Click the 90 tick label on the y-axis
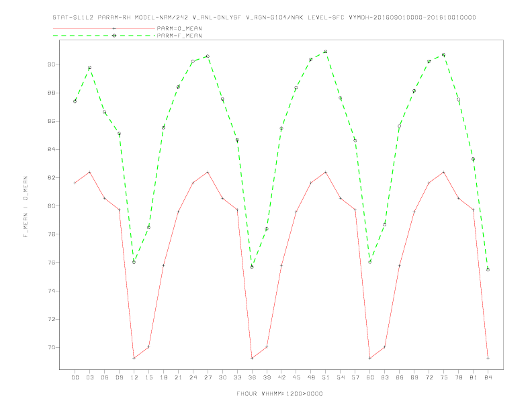 tap(51, 64)
